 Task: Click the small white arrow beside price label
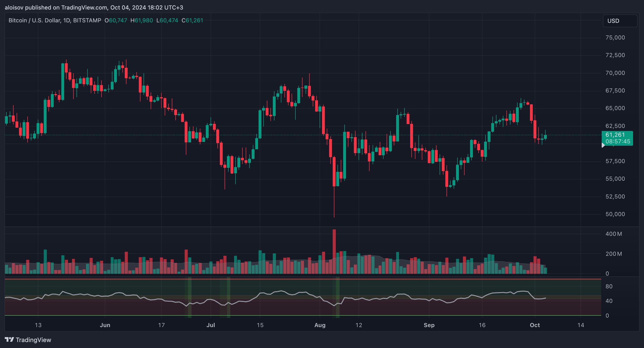[603, 145]
